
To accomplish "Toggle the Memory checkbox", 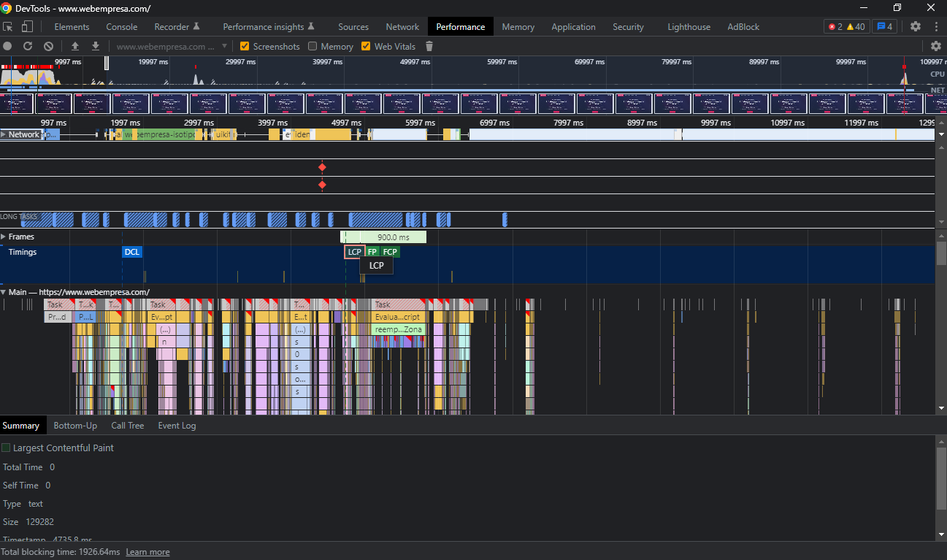I will [x=313, y=46].
